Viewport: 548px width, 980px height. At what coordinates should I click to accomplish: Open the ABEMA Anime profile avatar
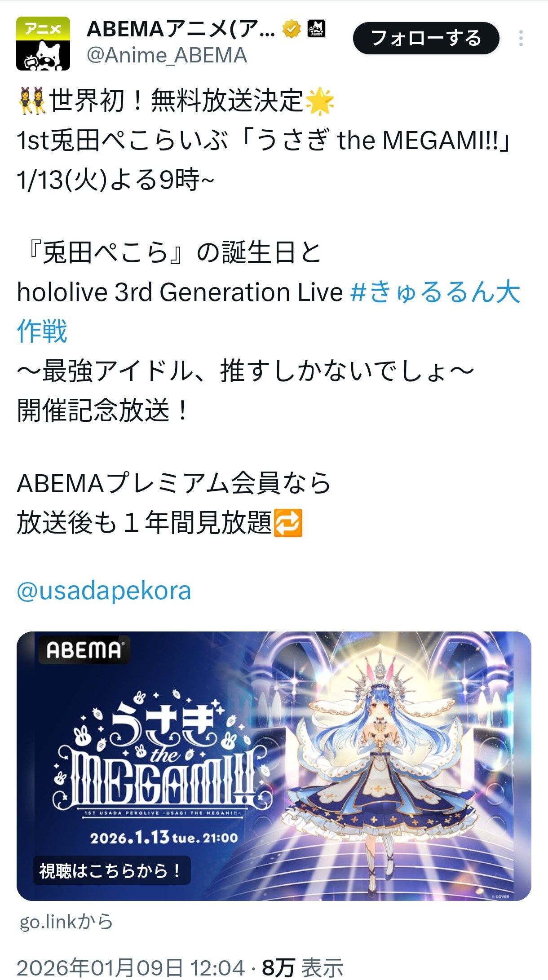pyautogui.click(x=43, y=44)
